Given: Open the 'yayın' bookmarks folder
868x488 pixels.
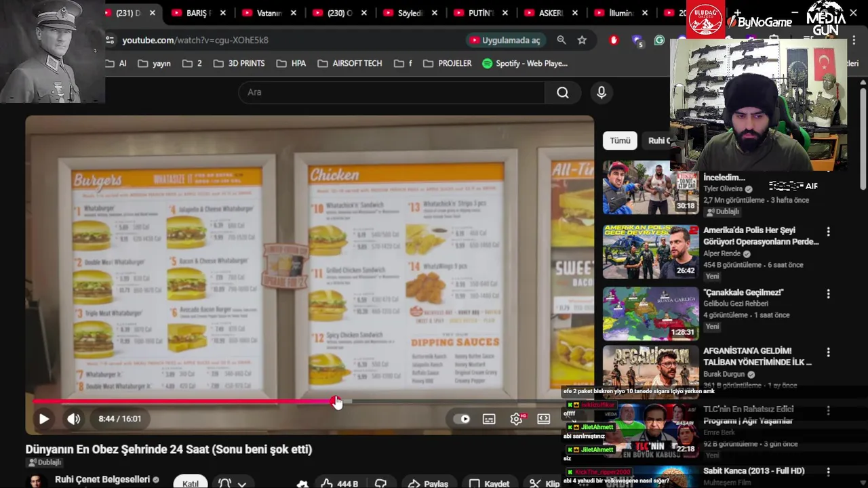Looking at the screenshot, I should pyautogui.click(x=154, y=63).
